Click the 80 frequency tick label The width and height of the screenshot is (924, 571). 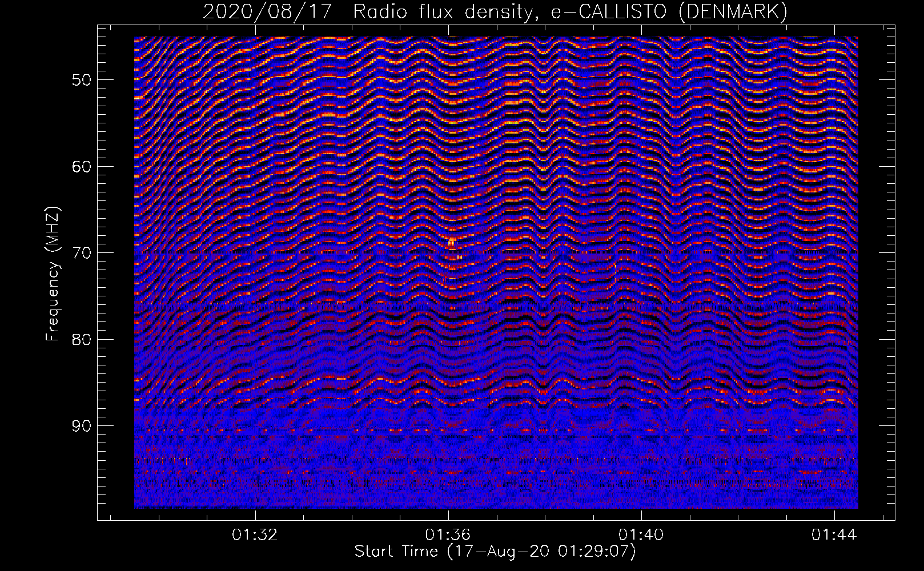pyautogui.click(x=82, y=339)
